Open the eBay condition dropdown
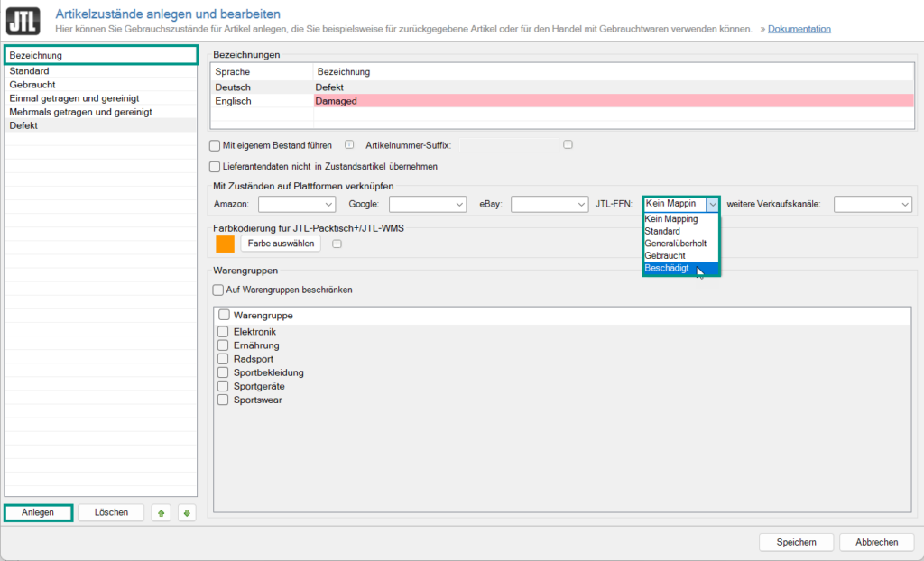 (549, 205)
